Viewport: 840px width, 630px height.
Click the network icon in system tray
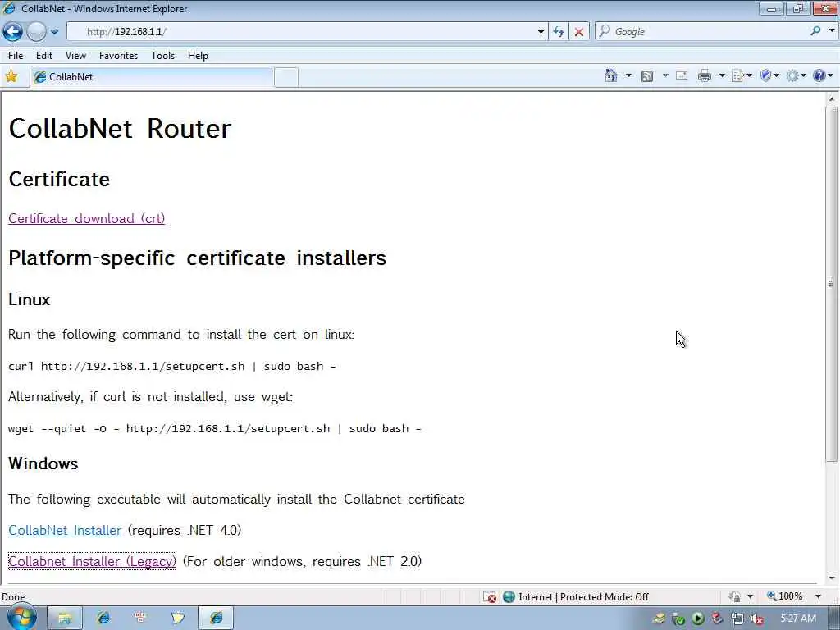pyautogui.click(x=737, y=619)
